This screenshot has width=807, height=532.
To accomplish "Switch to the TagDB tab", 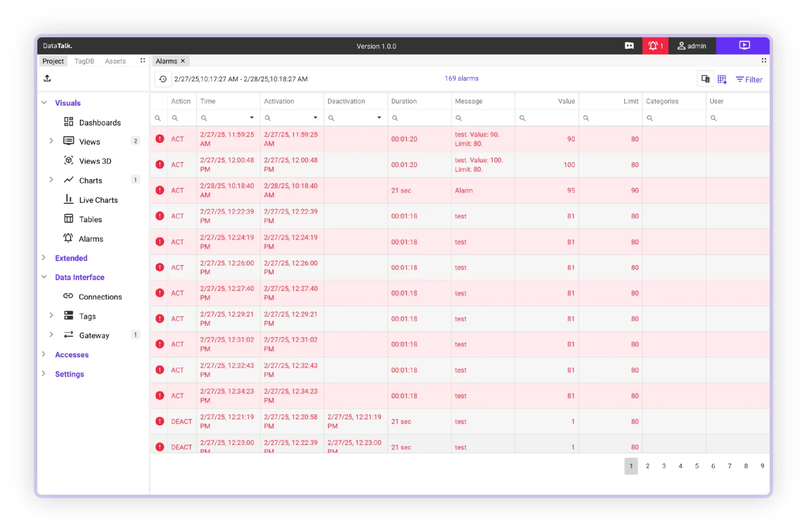I will 84,61.
